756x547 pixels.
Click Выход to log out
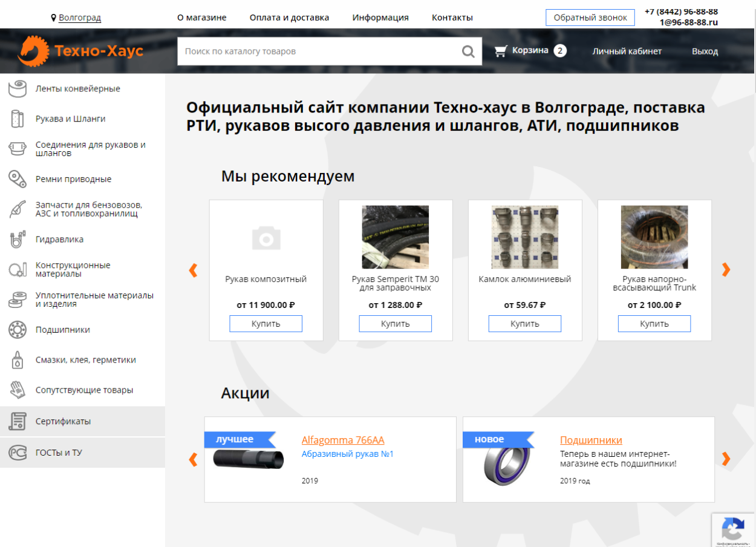click(705, 51)
